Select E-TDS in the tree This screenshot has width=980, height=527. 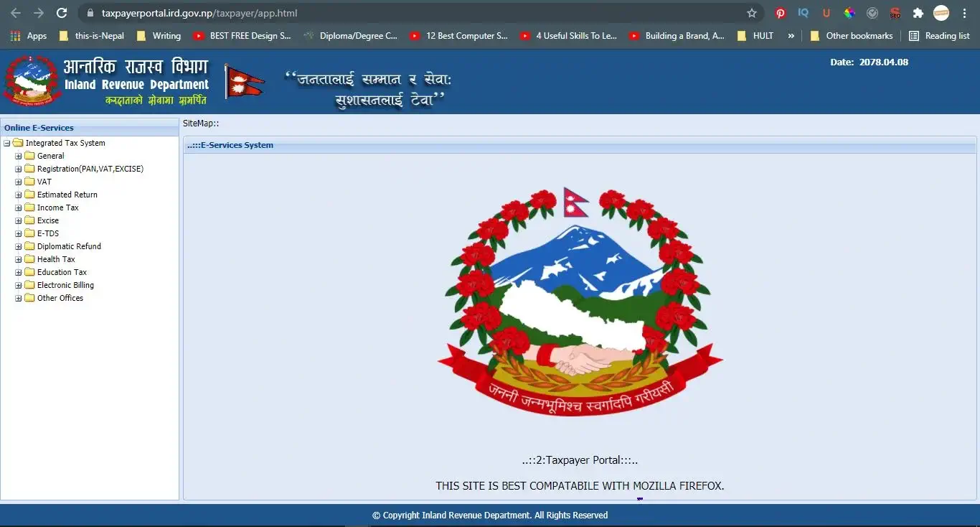click(48, 233)
